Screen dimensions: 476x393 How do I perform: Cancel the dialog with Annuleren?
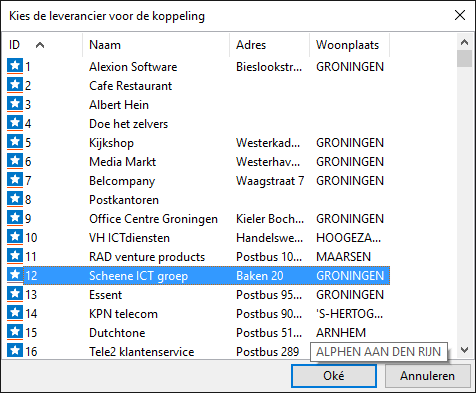(x=428, y=376)
